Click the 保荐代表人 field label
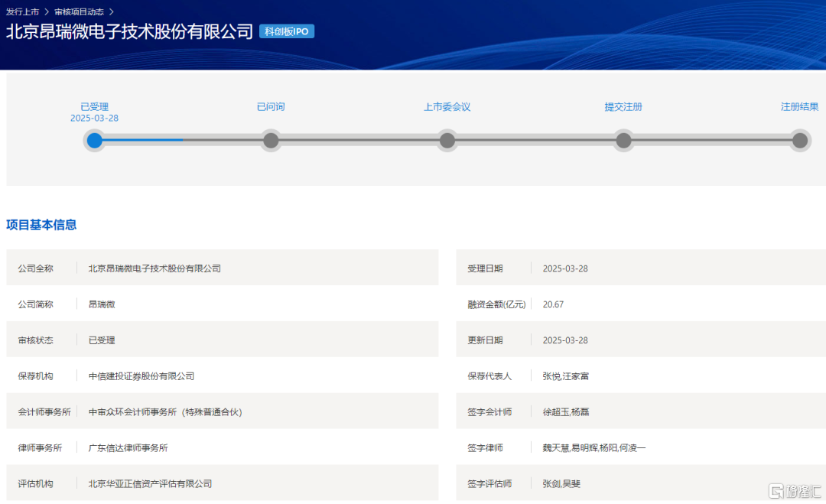Viewport: 826px width, 504px height. (x=489, y=376)
